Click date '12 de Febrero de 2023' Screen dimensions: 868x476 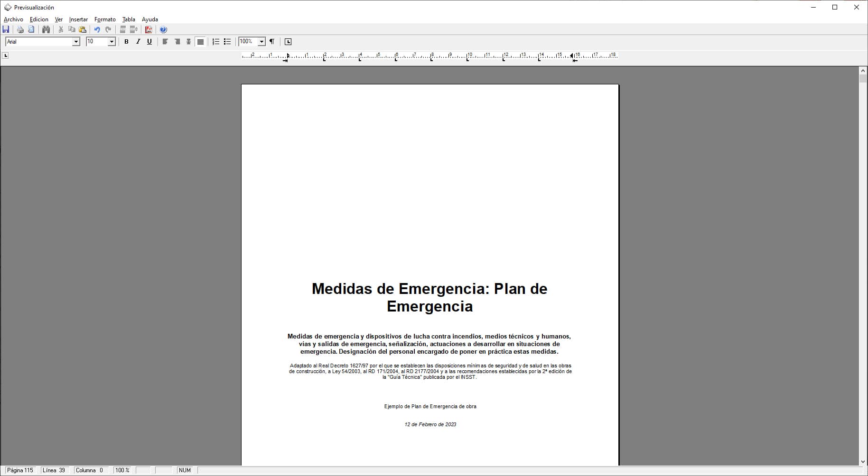(430, 424)
